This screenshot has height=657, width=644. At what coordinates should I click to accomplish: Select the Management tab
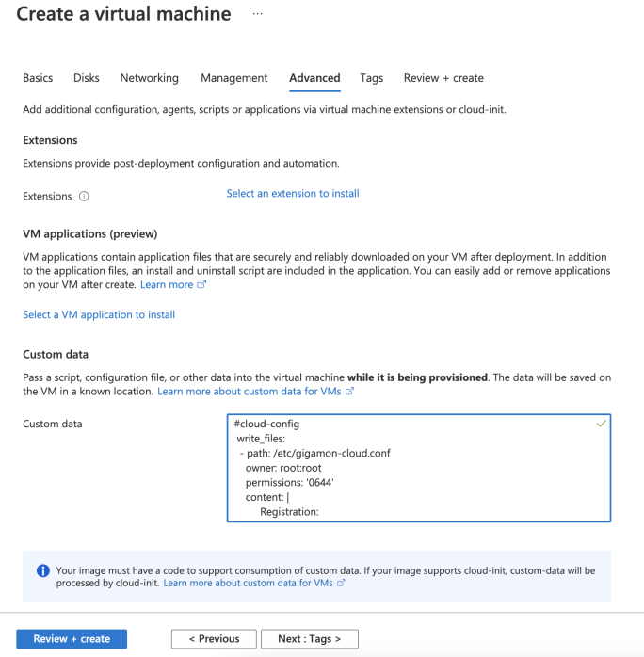[233, 78]
